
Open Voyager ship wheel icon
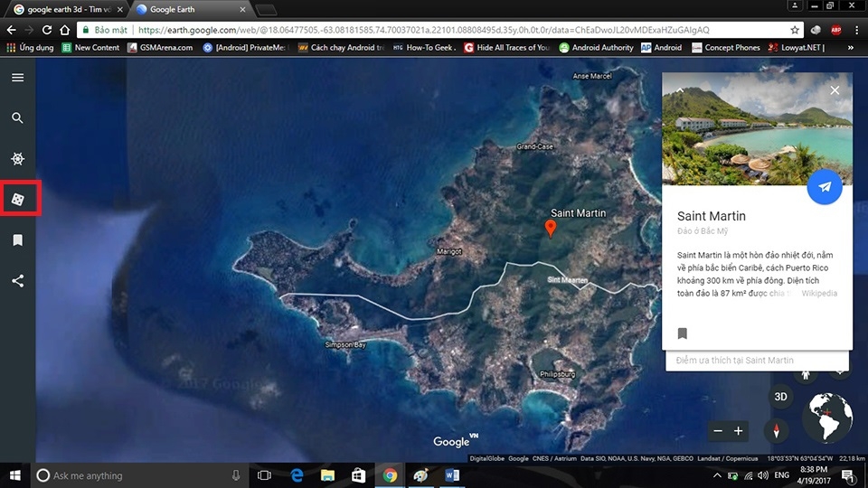point(18,159)
